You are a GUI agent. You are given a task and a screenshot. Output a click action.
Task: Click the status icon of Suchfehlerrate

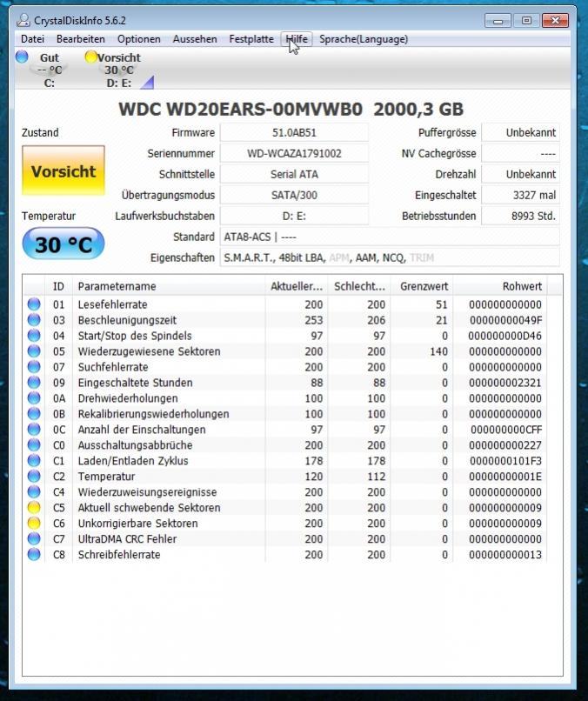point(34,367)
